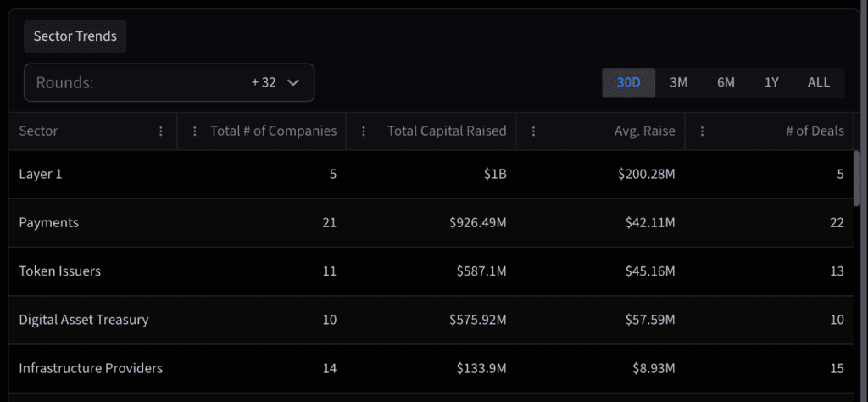Select the Payments sector row

pyautogui.click(x=48, y=223)
